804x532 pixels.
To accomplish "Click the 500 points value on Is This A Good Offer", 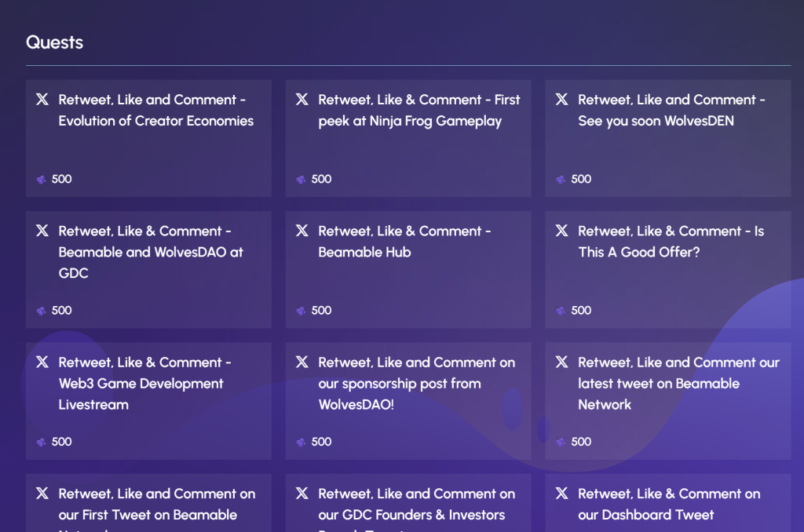I will click(x=581, y=310).
